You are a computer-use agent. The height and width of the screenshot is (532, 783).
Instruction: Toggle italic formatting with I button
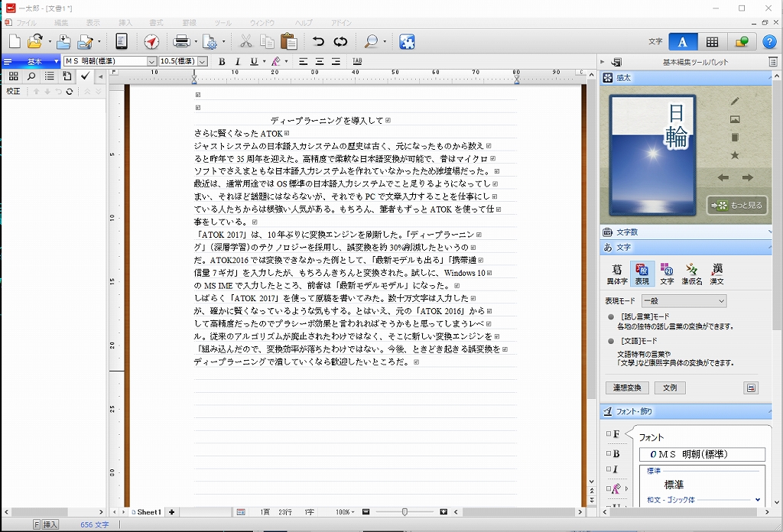[x=237, y=61]
